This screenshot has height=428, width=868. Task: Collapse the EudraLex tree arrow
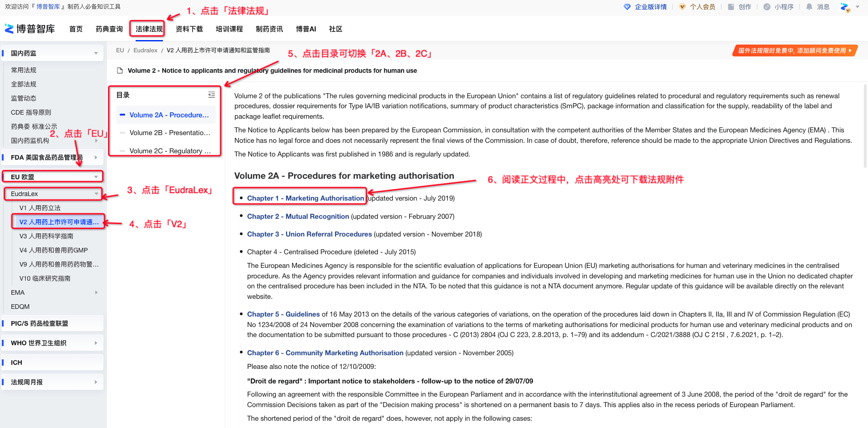[96, 194]
